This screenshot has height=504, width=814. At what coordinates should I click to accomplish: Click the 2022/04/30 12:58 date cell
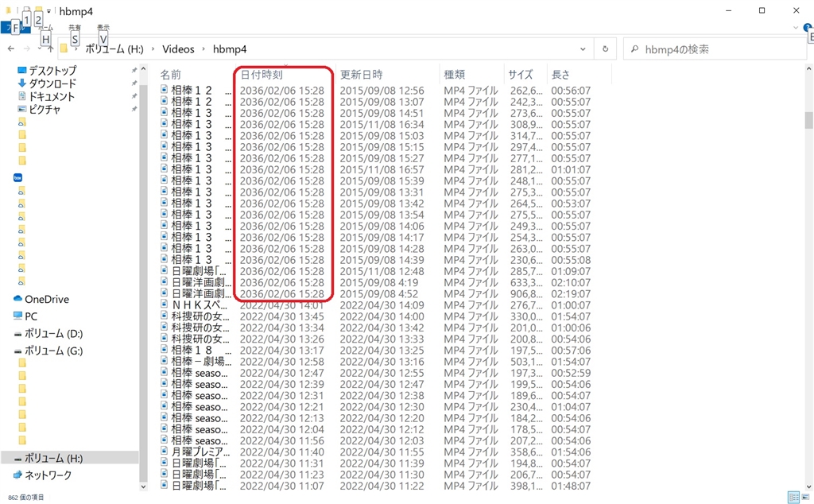(281, 361)
